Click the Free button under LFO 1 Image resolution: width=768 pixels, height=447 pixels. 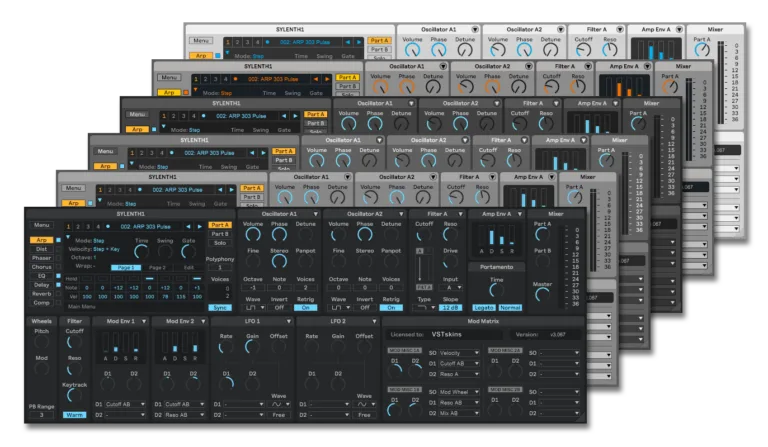click(279, 415)
